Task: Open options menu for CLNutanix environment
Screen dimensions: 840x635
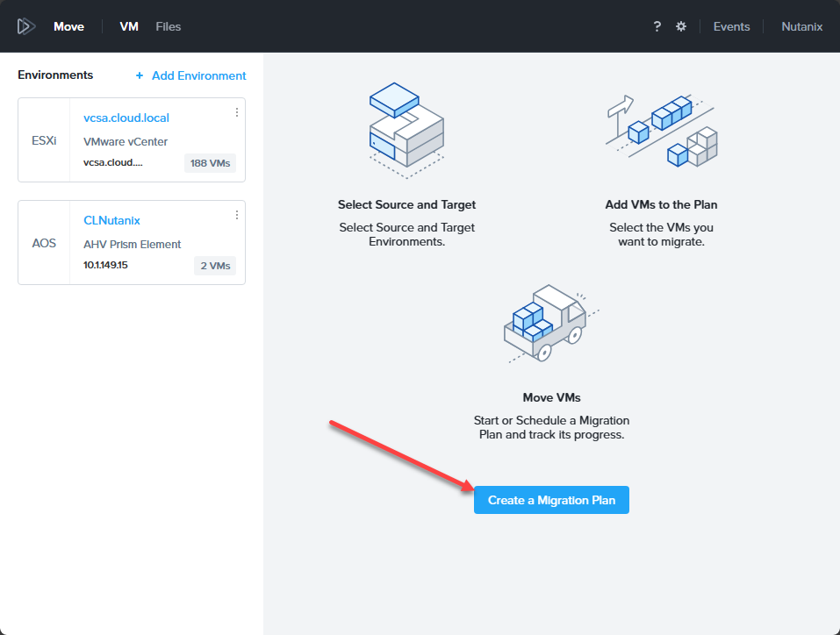Action: point(237,215)
